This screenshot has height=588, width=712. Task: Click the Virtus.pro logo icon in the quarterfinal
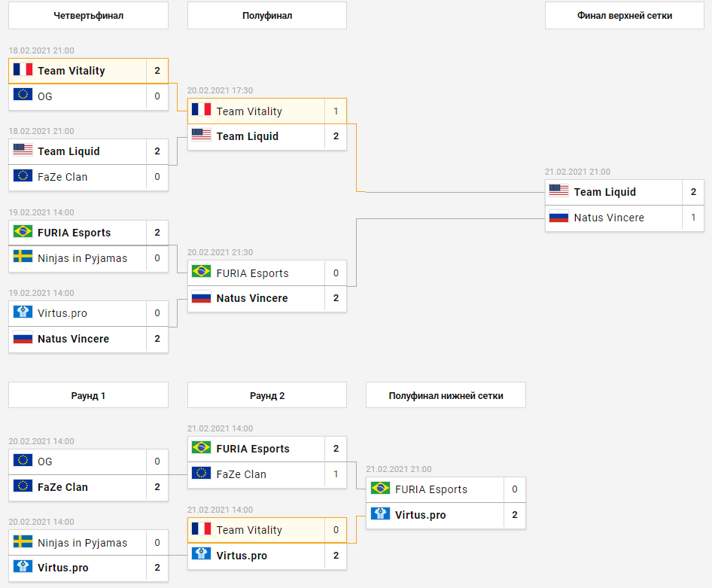(23, 312)
